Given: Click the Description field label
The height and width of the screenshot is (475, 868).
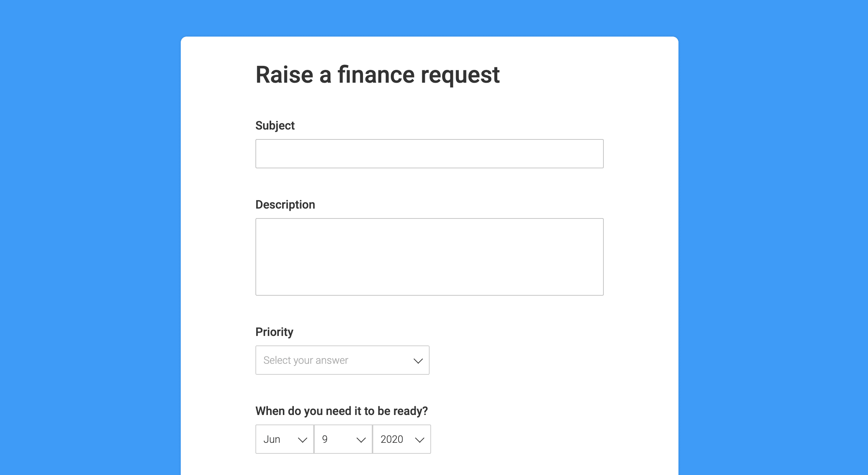Looking at the screenshot, I should pyautogui.click(x=285, y=204).
